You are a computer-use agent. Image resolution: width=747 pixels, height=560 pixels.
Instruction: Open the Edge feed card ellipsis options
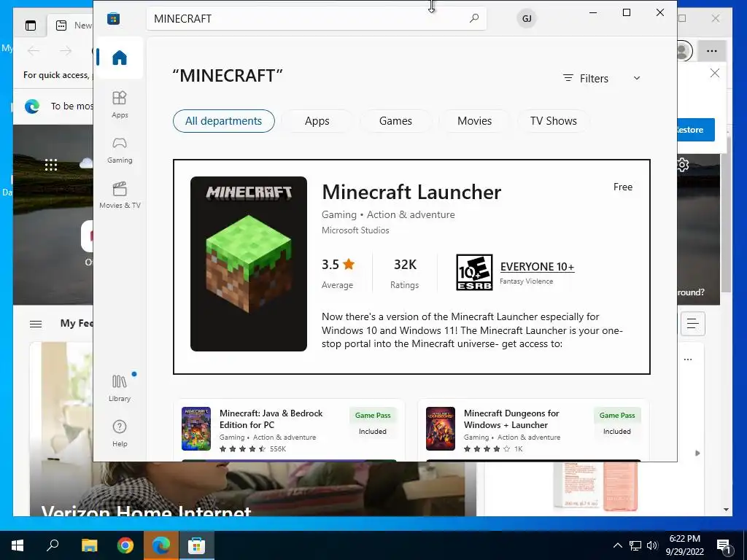tap(688, 359)
